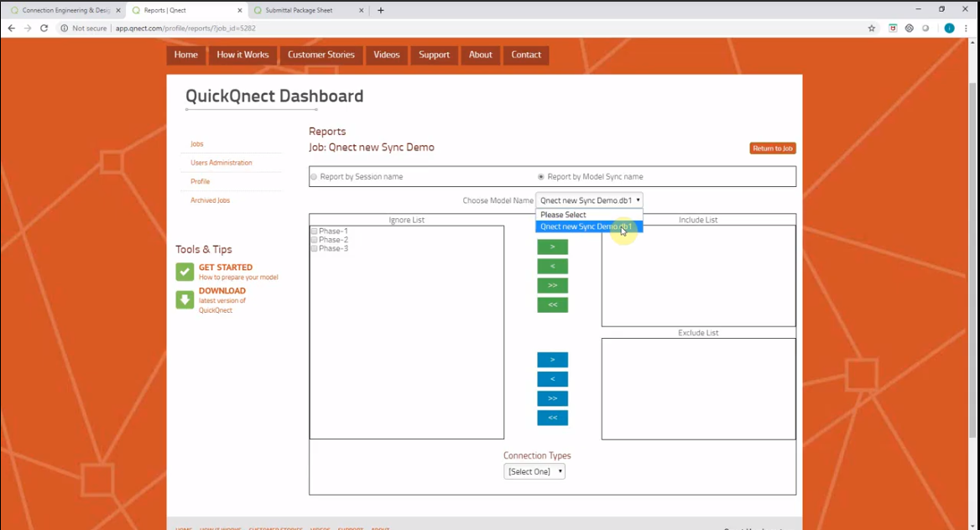Click the red extension icon in toolbar
Image resolution: width=980 pixels, height=530 pixels.
pos(893,29)
